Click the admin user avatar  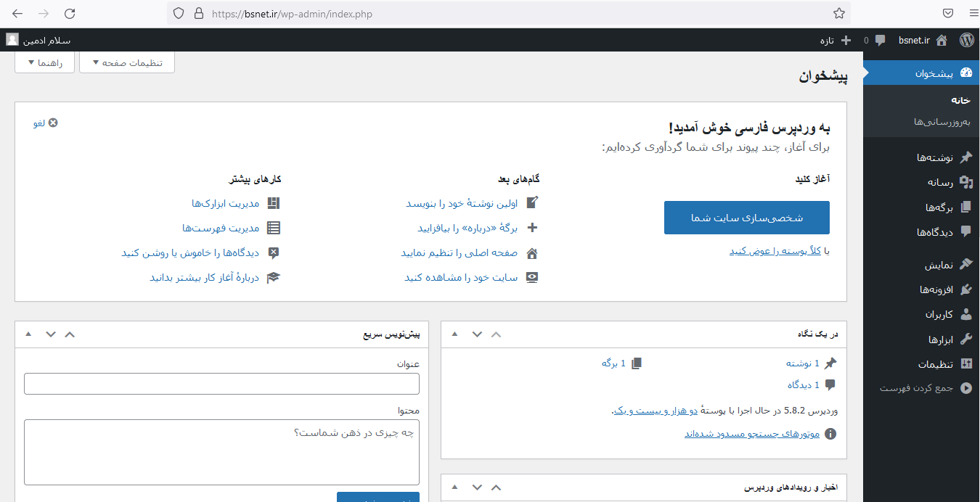pyautogui.click(x=12, y=39)
